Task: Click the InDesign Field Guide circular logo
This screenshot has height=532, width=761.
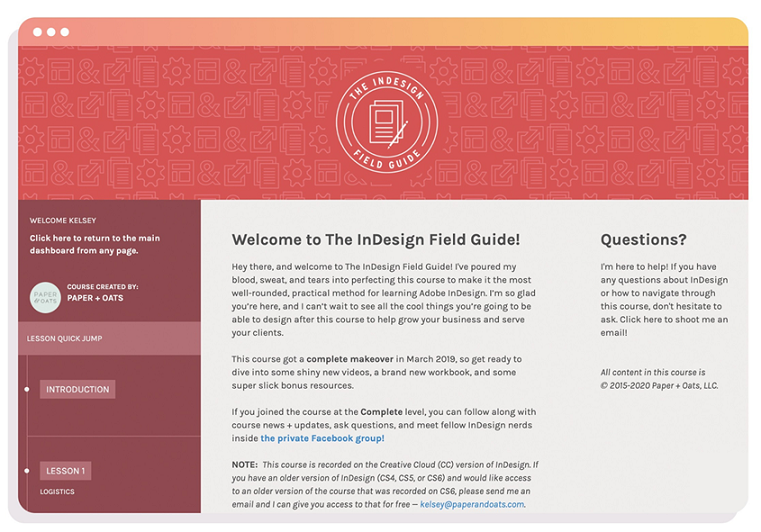Action: click(x=387, y=122)
